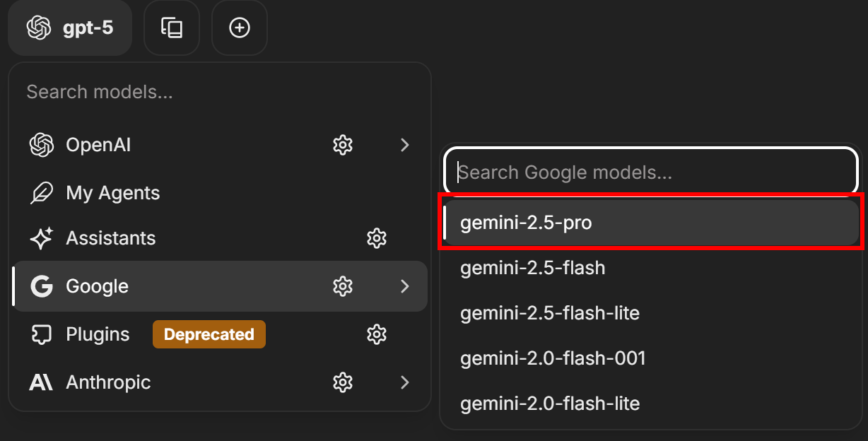Screen dimensions: 868x441
Task: Expand the OpenAI models submenu chevron
Action: (404, 144)
